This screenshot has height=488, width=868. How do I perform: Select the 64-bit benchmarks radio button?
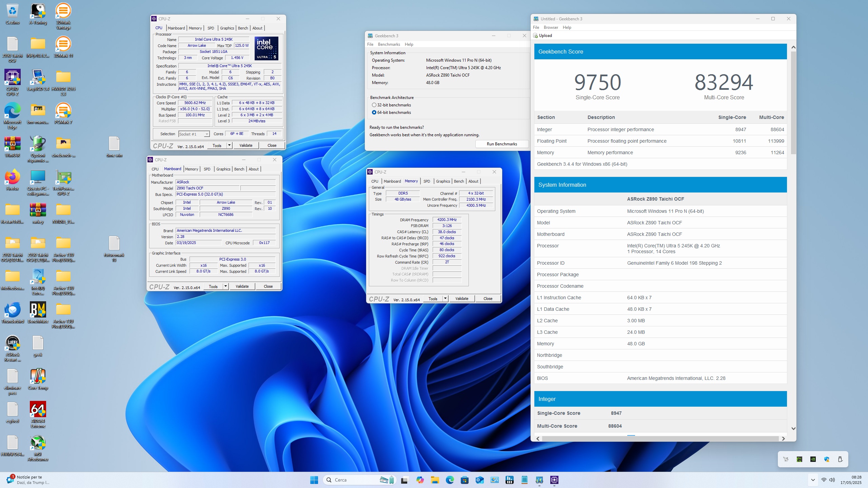[374, 113]
